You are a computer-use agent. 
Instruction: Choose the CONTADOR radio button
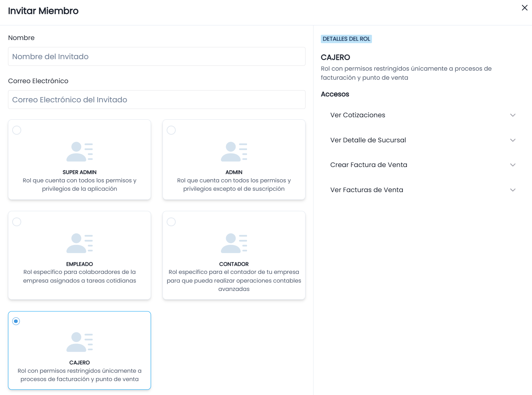tap(171, 222)
